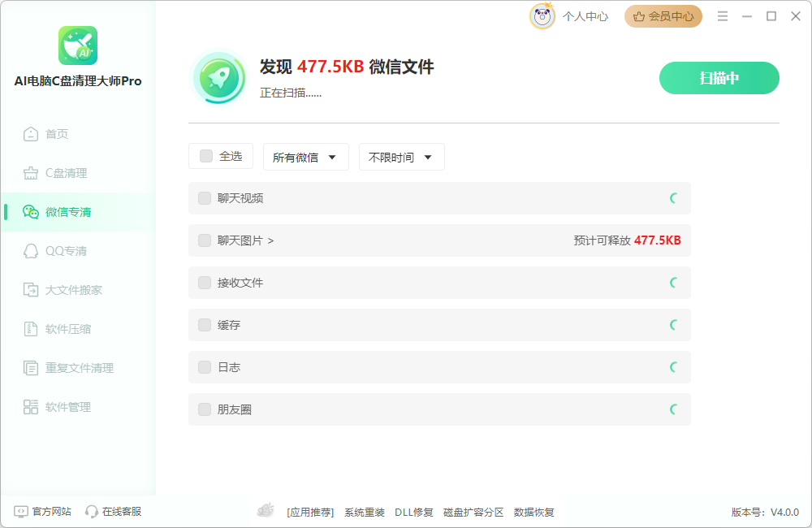
Task: Click the 接收文件 row label
Action: [240, 283]
